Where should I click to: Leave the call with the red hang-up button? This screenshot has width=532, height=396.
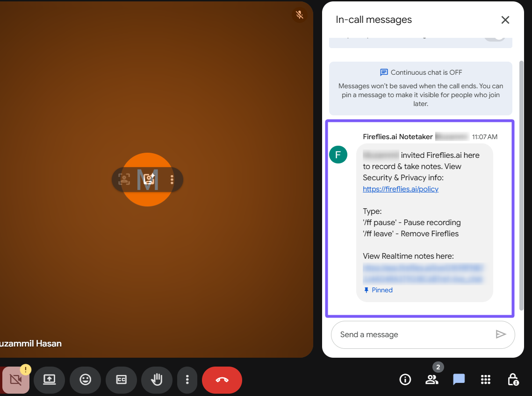pyautogui.click(x=222, y=380)
